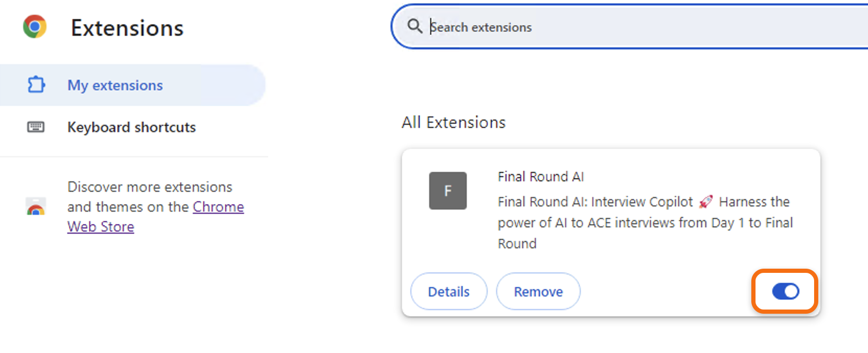This screenshot has width=868, height=353.
Task: Open Details for Final Round AI
Action: click(449, 291)
